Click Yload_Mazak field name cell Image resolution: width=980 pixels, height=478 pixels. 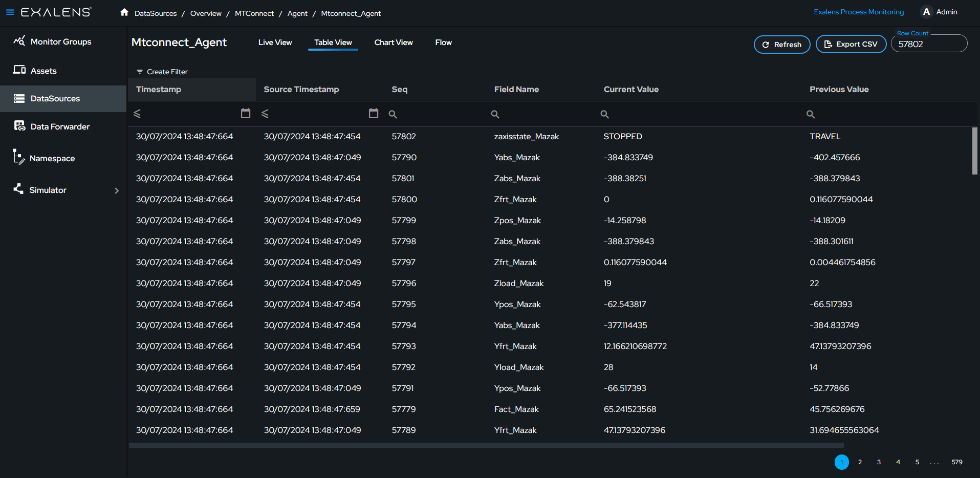pyautogui.click(x=518, y=367)
